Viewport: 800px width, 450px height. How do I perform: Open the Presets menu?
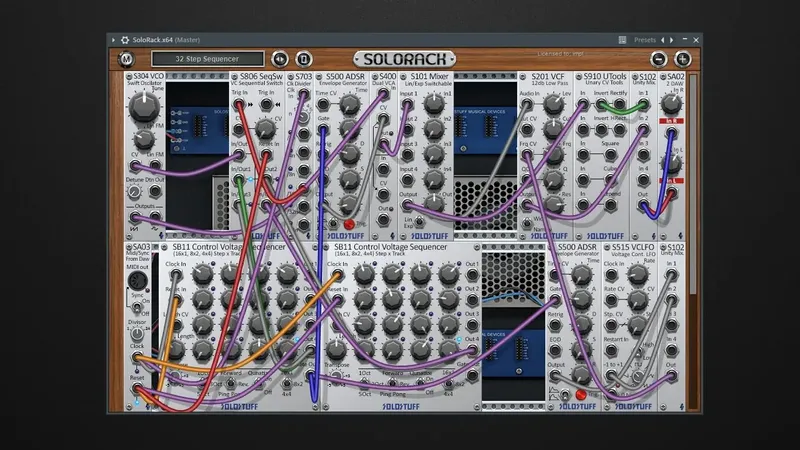click(645, 40)
